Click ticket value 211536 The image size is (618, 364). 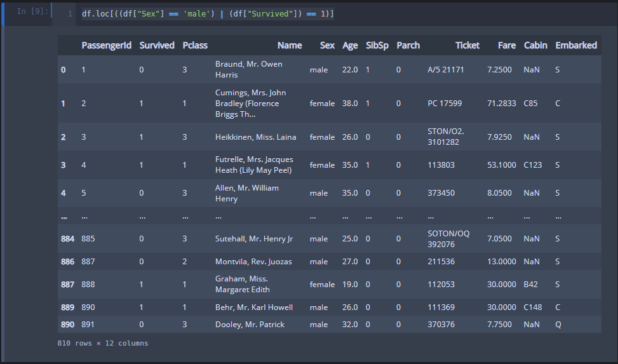point(441,262)
